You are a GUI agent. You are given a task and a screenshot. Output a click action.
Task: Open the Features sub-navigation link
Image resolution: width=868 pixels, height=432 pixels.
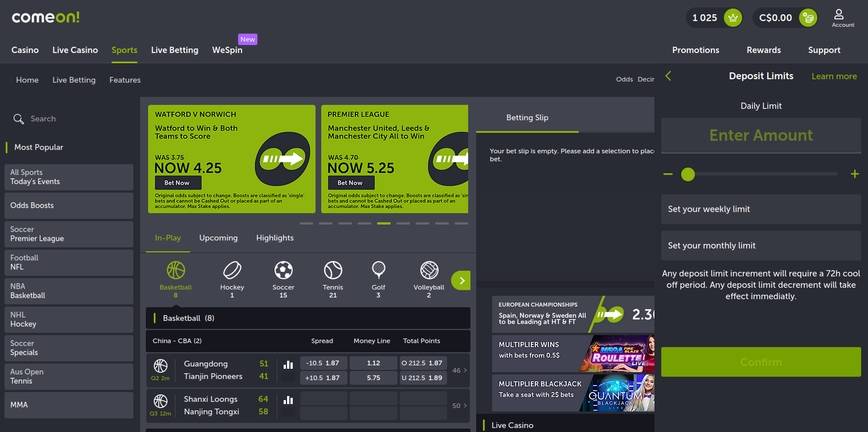pyautogui.click(x=125, y=80)
